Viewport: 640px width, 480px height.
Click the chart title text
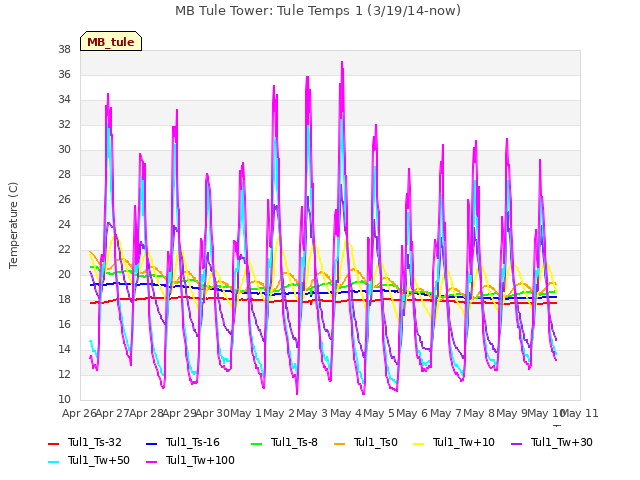pyautogui.click(x=318, y=11)
